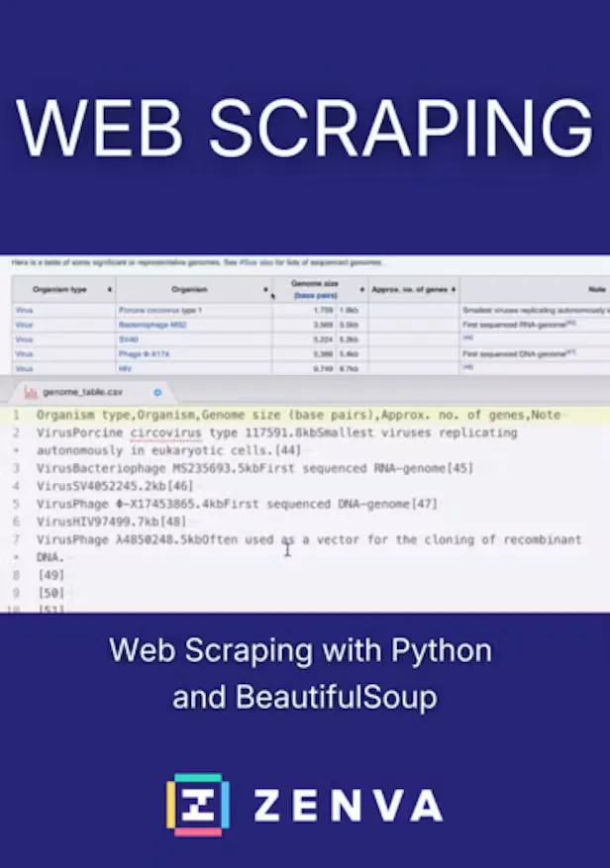The width and height of the screenshot is (610, 868).
Task: Open the HIV organism link
Action: coord(125,368)
